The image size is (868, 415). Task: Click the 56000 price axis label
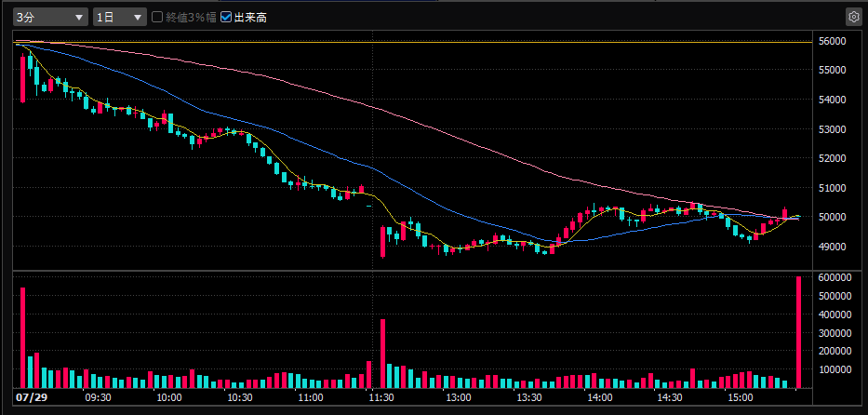pyautogui.click(x=832, y=41)
